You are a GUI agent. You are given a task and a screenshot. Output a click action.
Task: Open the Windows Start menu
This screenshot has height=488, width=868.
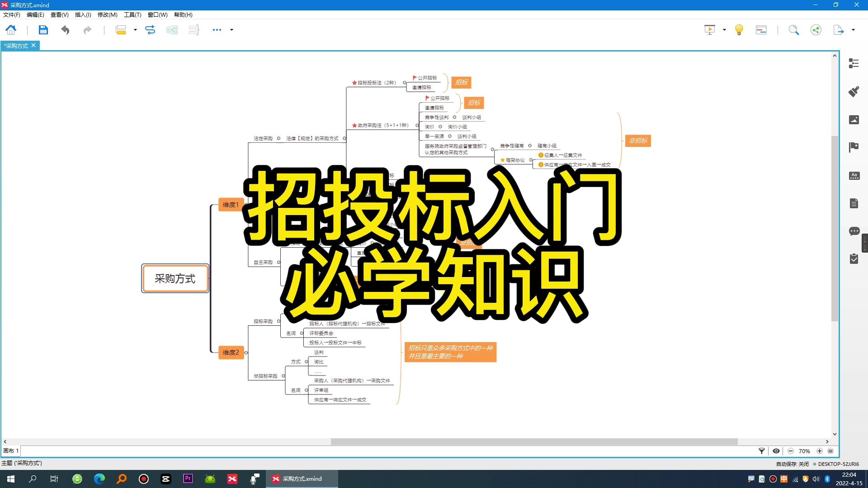coord(11,479)
